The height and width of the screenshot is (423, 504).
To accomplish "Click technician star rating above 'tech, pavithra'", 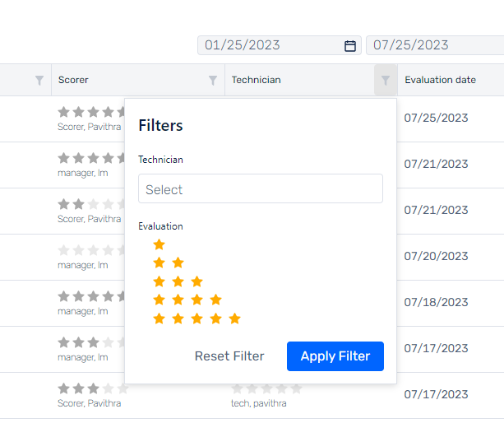I will [x=266, y=389].
